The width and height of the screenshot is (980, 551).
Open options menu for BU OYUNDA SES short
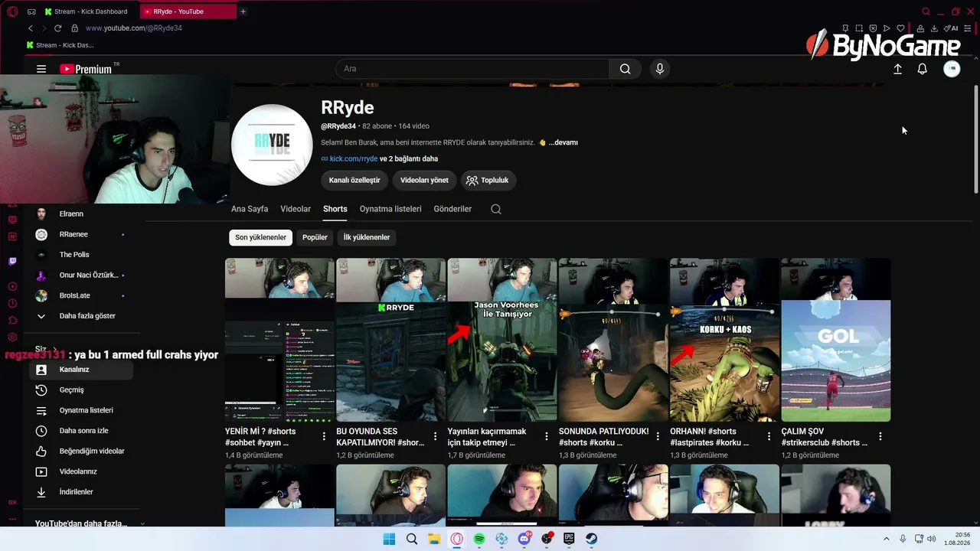435,436
